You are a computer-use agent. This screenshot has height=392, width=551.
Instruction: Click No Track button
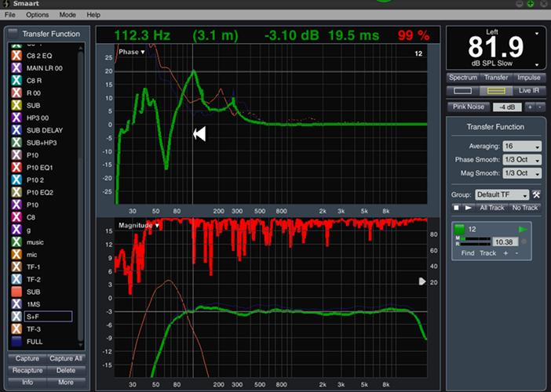click(524, 208)
